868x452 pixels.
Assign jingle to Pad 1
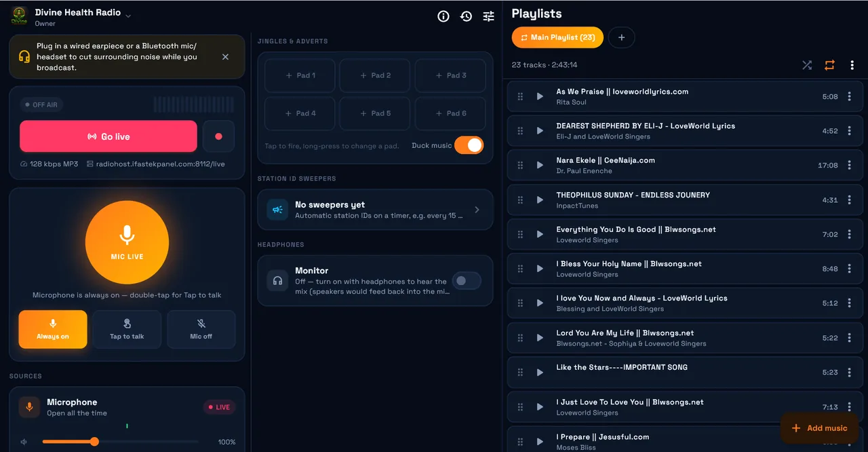pos(300,75)
